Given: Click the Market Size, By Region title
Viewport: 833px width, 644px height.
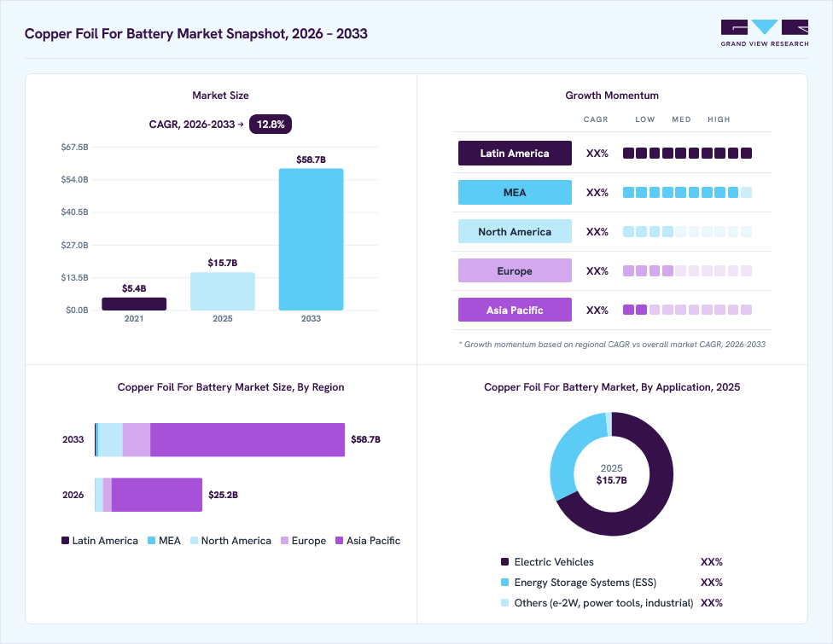Looking at the screenshot, I should click(x=230, y=387).
